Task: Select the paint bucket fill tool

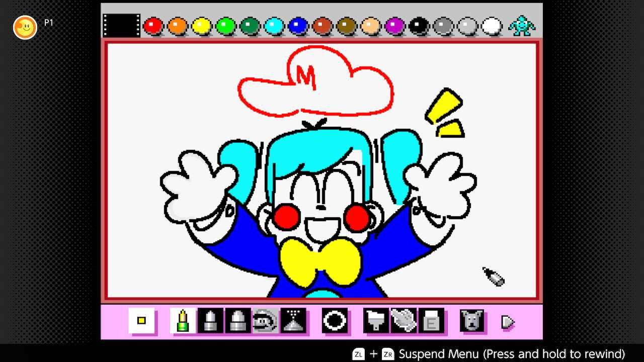Action: click(x=376, y=321)
